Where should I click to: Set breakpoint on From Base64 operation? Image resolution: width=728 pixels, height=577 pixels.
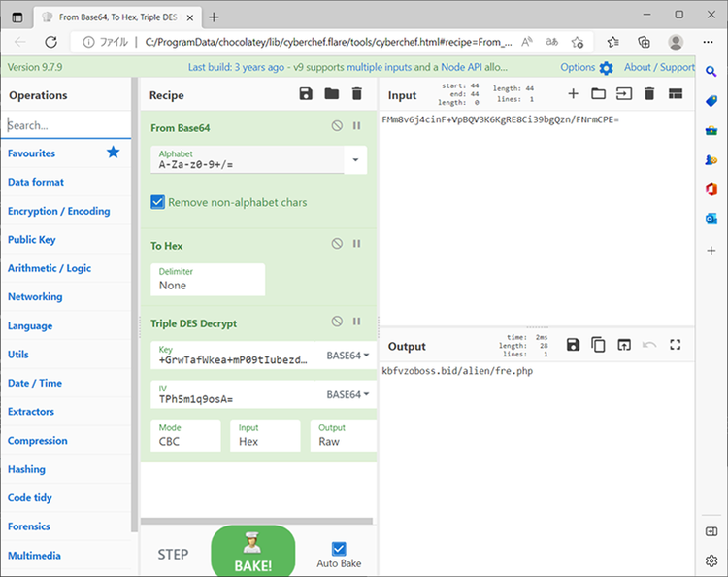(356, 125)
